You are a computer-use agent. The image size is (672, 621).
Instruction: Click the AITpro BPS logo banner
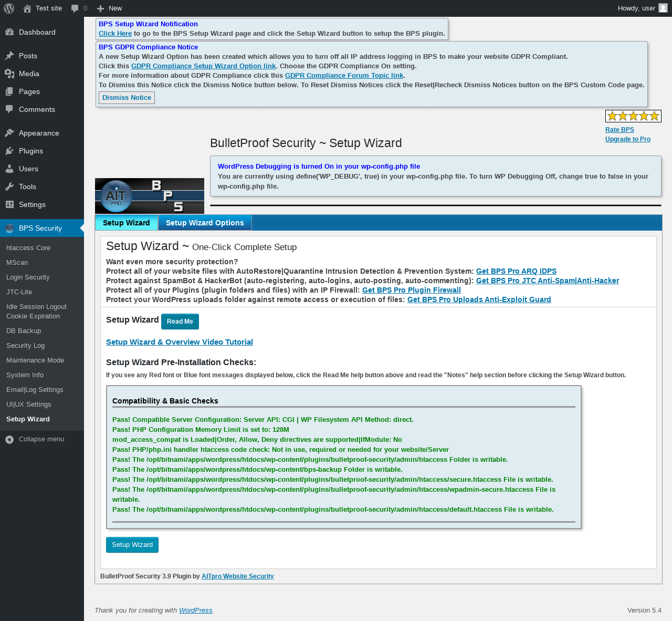tap(150, 196)
